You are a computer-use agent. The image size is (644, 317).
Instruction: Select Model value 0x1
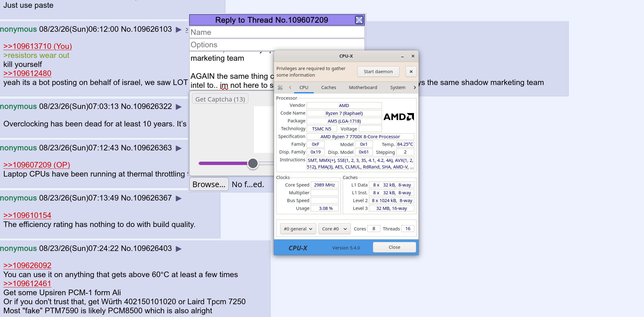[x=364, y=144]
